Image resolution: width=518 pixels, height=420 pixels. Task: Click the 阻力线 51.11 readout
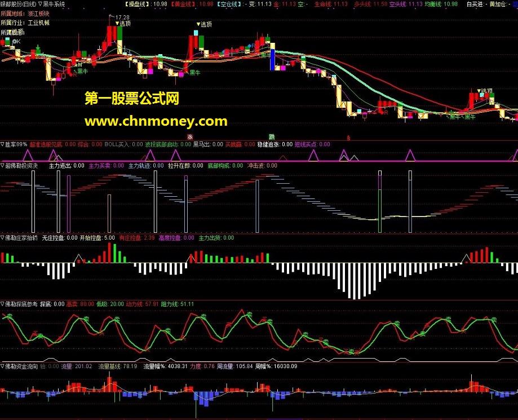tap(177, 304)
